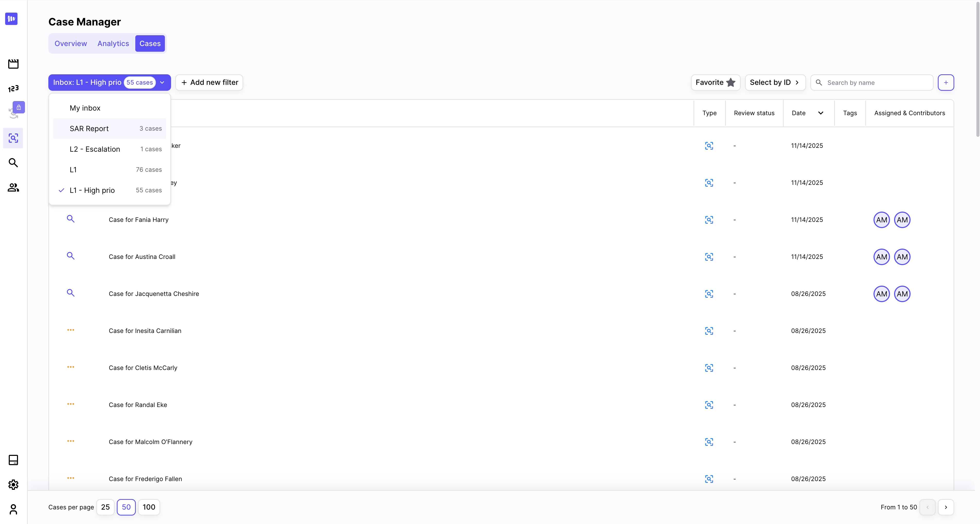Open Case for Frederigo Fallen
Viewport: 980px width, 524px height.
coord(145,479)
